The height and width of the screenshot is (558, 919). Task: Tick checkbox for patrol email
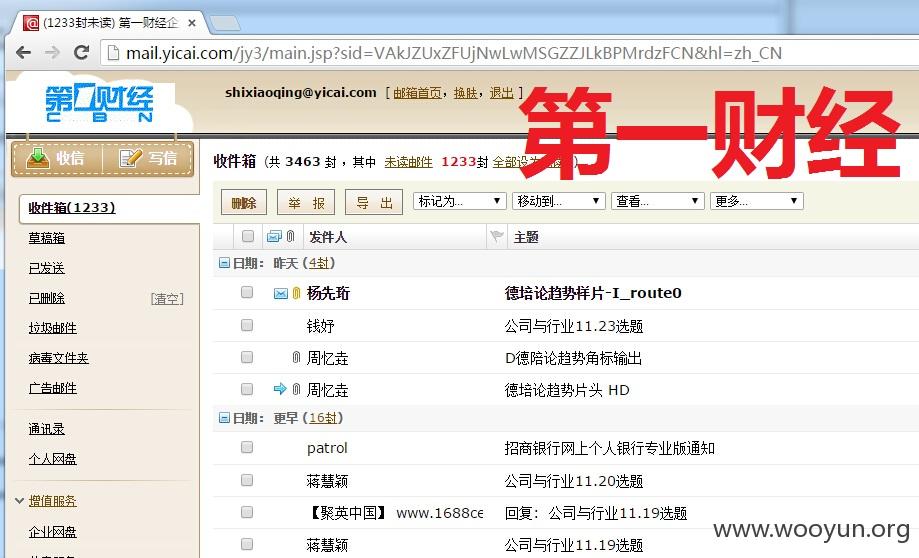[x=247, y=447]
